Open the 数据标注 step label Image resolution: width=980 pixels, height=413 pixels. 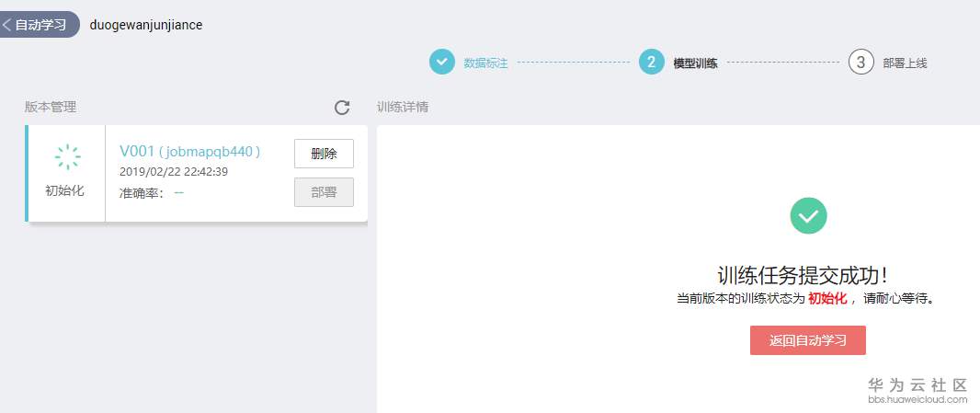[485, 63]
